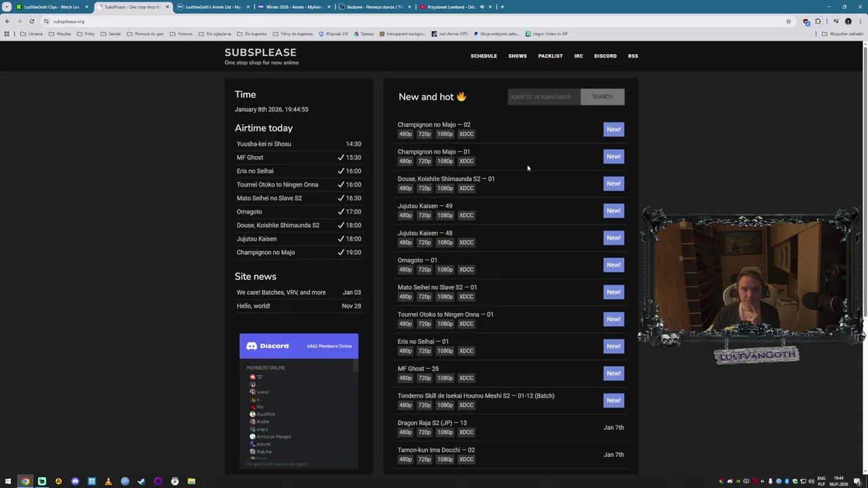Screen dimensions: 868x488
Task: Go back with the browser back arrow
Action: 7,21
